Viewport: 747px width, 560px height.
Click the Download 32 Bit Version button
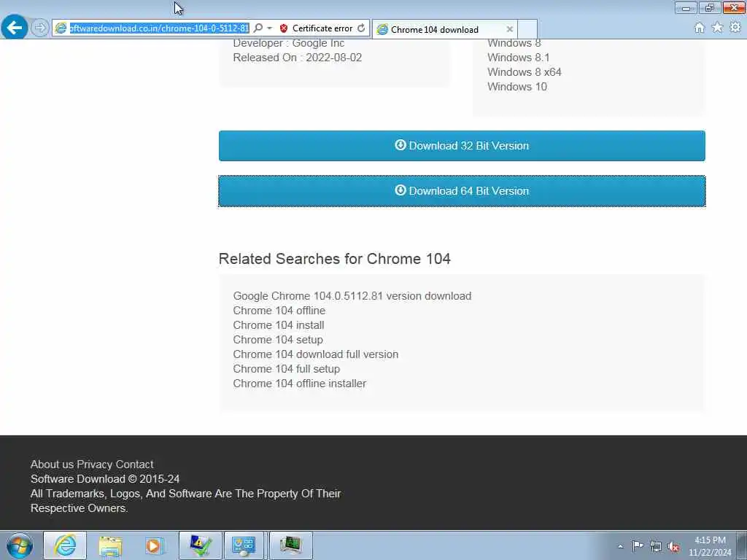point(462,146)
